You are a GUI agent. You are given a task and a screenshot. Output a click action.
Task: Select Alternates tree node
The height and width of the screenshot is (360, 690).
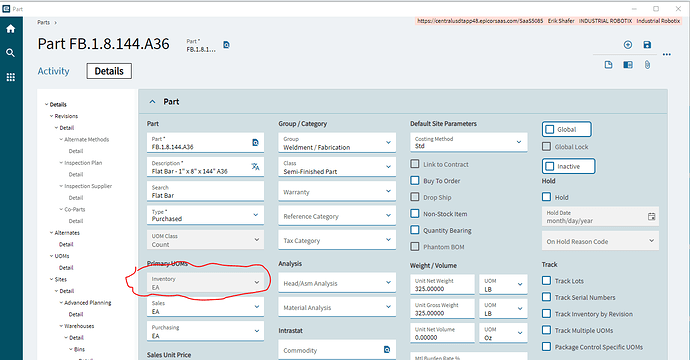click(x=67, y=232)
